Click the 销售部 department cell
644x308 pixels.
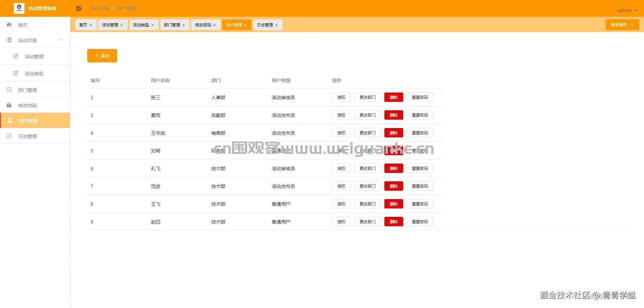(x=218, y=133)
